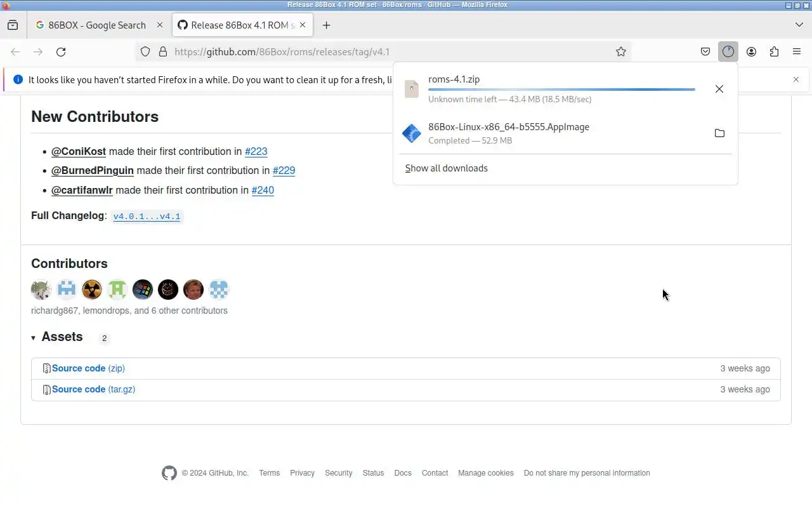Screen dimensions: 812x508
Task: Download Source code (zip)
Action: [88, 368]
